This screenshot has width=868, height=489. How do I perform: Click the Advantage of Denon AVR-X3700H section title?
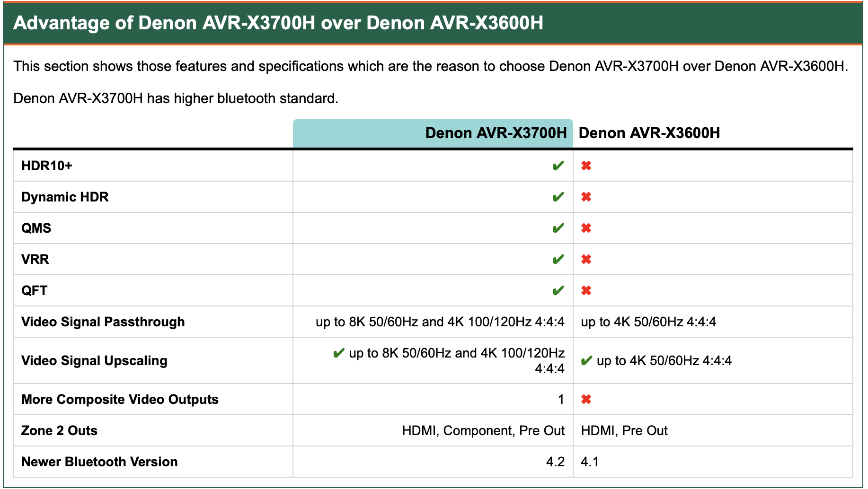(278, 23)
